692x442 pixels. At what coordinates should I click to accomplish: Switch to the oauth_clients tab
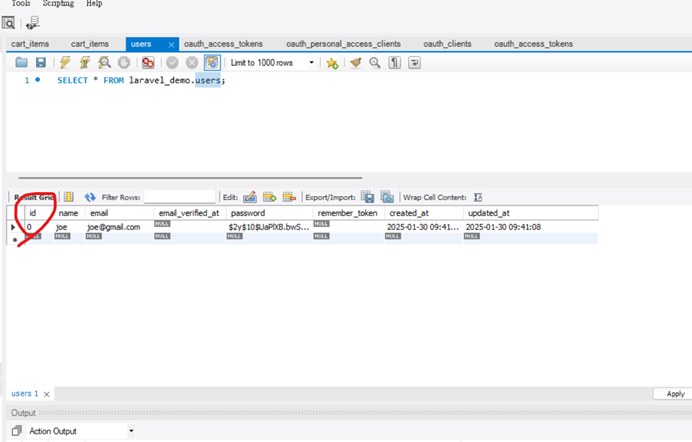(x=447, y=44)
